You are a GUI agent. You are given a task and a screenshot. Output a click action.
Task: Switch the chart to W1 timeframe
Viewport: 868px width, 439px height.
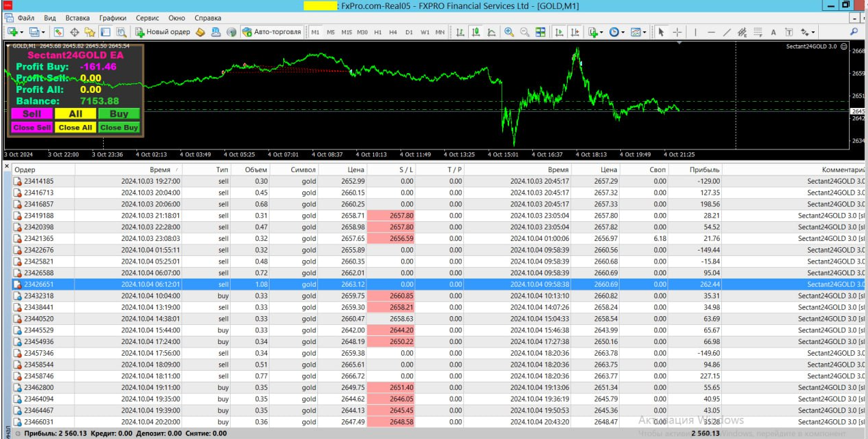[x=424, y=32]
